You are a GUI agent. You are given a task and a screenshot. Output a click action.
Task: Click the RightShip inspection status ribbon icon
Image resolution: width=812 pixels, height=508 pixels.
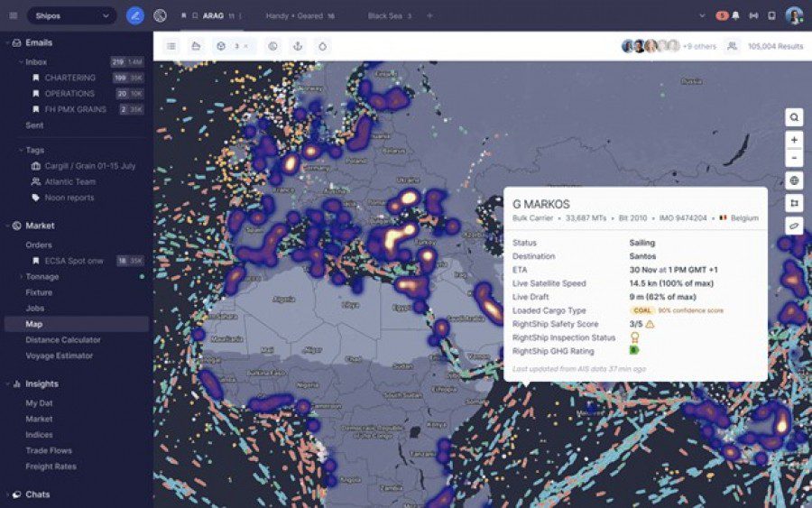634,337
